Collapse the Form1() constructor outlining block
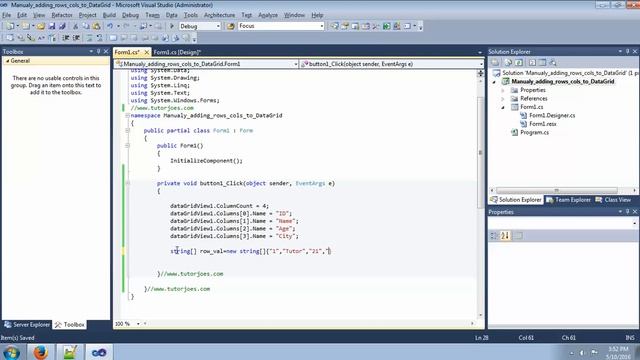Screen dimensions: 640x360 [x=127, y=146]
